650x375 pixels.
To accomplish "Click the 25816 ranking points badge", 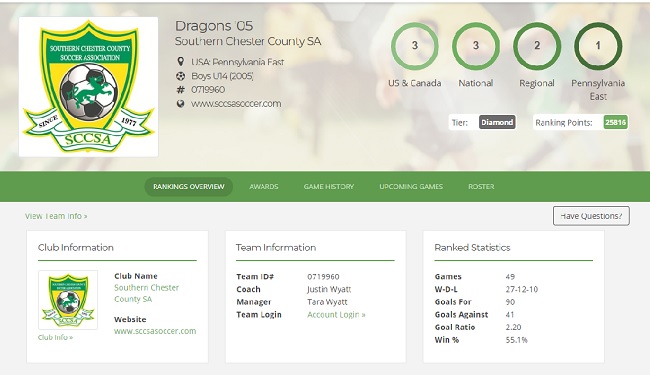I will [x=615, y=122].
